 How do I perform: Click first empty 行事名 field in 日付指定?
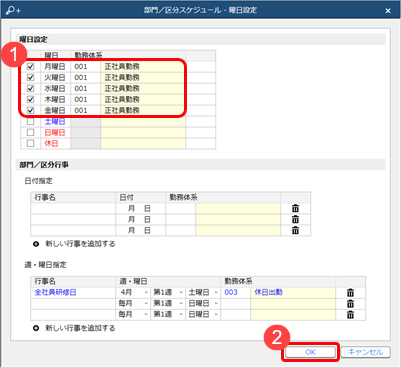[x=73, y=209]
